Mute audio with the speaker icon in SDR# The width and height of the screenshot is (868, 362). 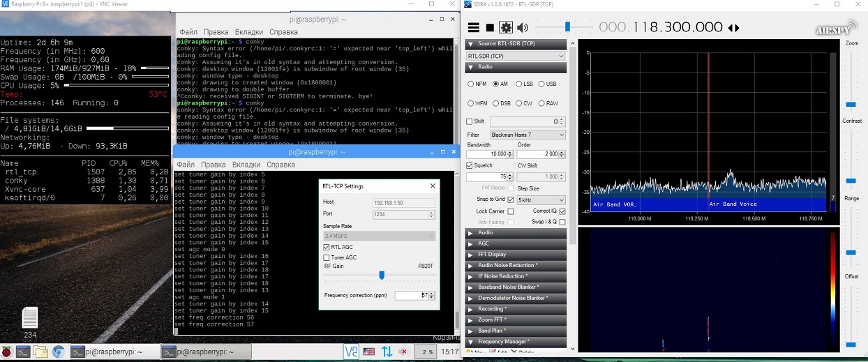point(523,28)
